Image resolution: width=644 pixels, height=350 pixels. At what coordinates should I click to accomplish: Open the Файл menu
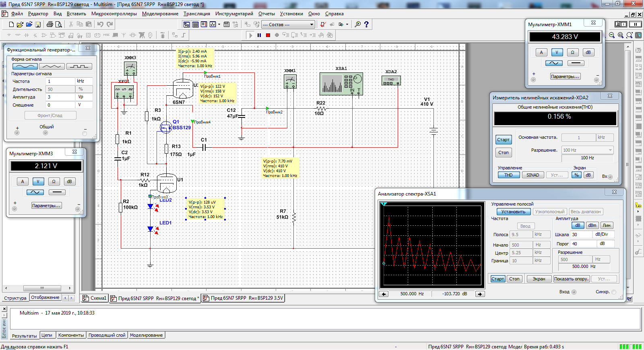pos(17,14)
